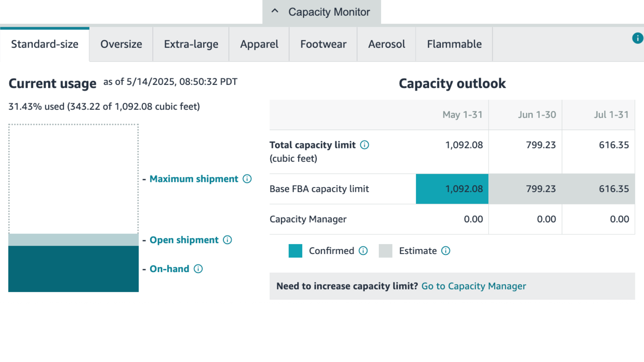Screen dimensions: 644x362
Task: Click the 31.43% used summary text
Action: coord(104,107)
